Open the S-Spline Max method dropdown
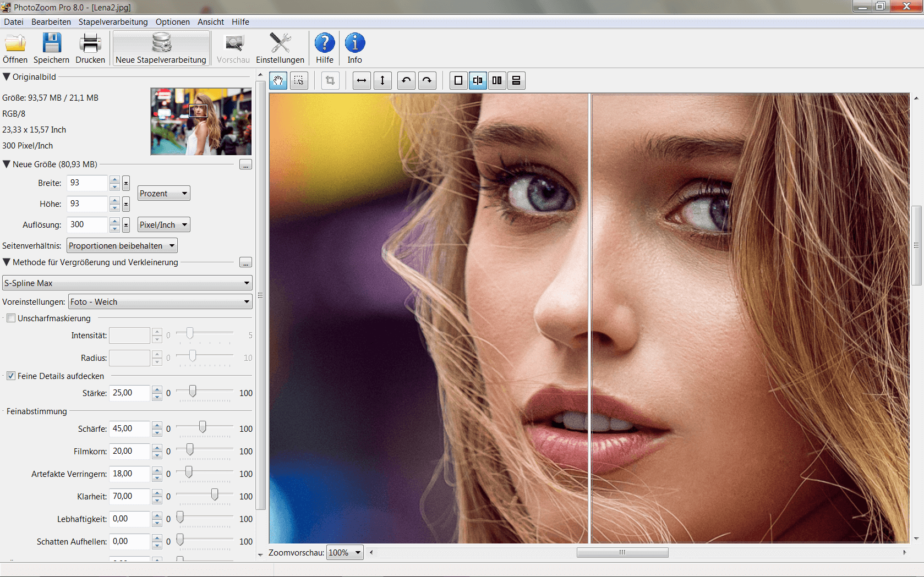Screen dimensions: 924x577 pos(247,283)
